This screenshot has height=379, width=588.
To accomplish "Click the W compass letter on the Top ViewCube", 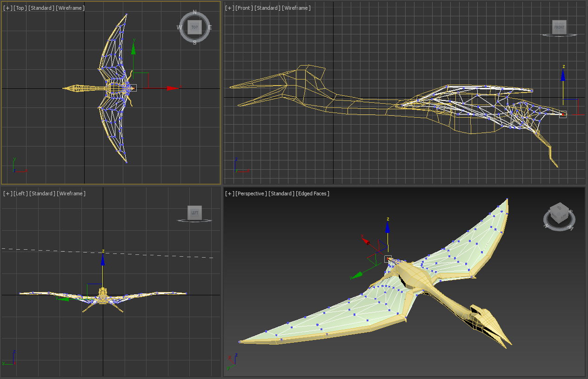I will 178,27.
